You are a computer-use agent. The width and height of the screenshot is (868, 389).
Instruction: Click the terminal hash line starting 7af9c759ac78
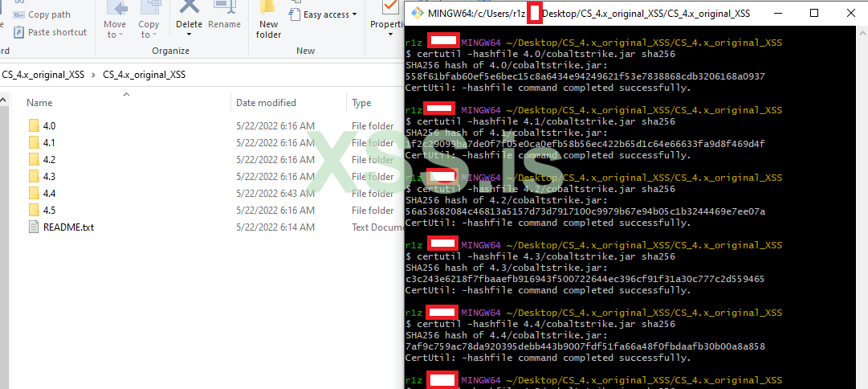point(585,347)
